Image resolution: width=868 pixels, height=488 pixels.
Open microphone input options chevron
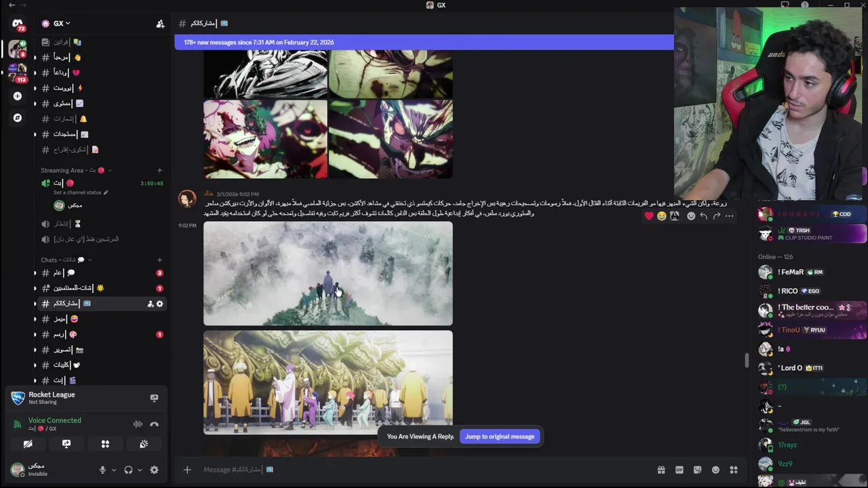[114, 470]
